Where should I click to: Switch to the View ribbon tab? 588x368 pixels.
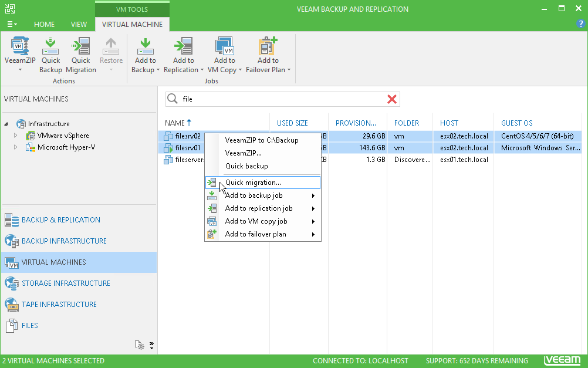pyautogui.click(x=79, y=25)
